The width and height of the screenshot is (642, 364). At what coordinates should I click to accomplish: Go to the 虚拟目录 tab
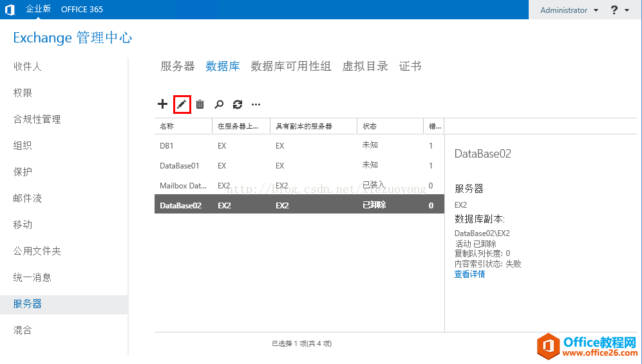[365, 66]
